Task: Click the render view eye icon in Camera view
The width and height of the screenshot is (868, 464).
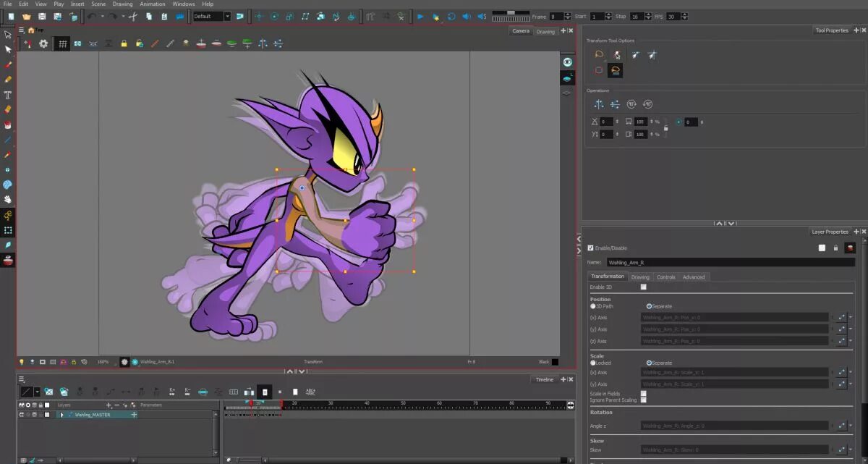Action: click(x=568, y=62)
